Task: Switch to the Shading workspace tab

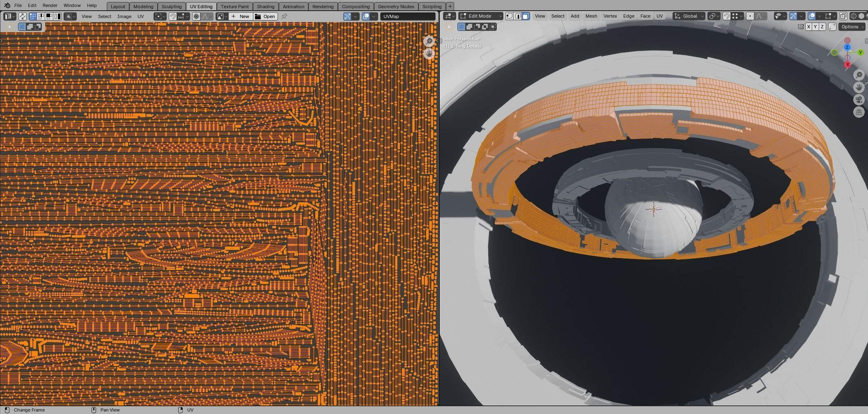Action: [266, 7]
